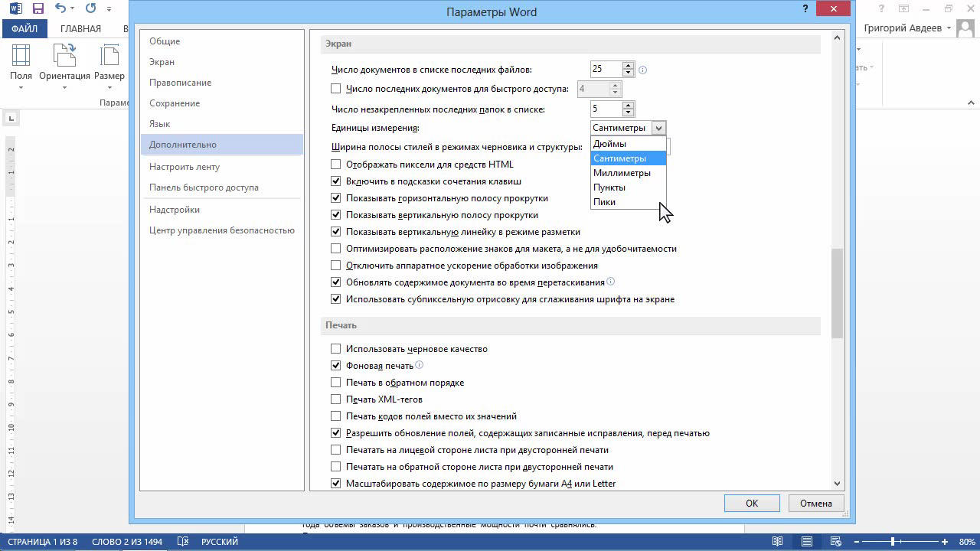This screenshot has width=980, height=551.
Task: Click info icon next to recent files count
Action: click(643, 70)
